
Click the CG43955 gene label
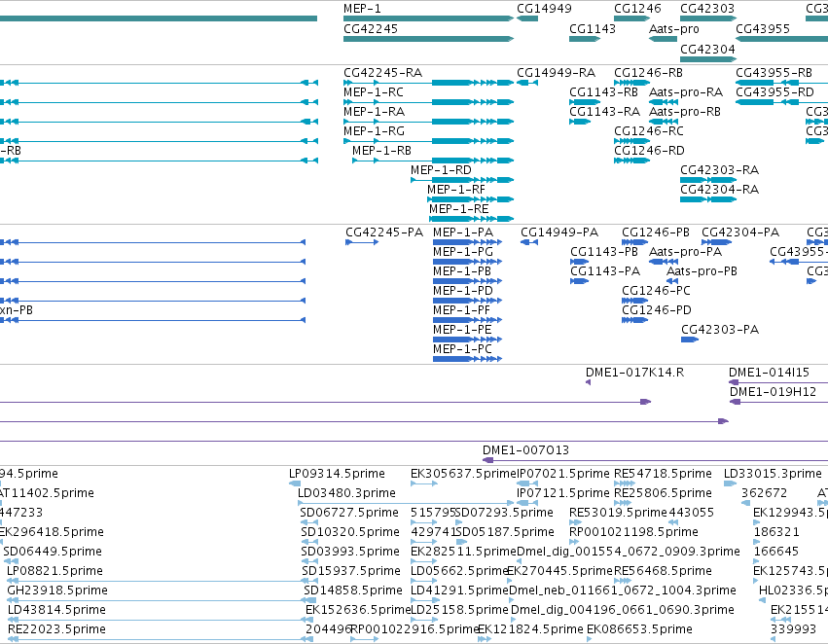click(763, 28)
